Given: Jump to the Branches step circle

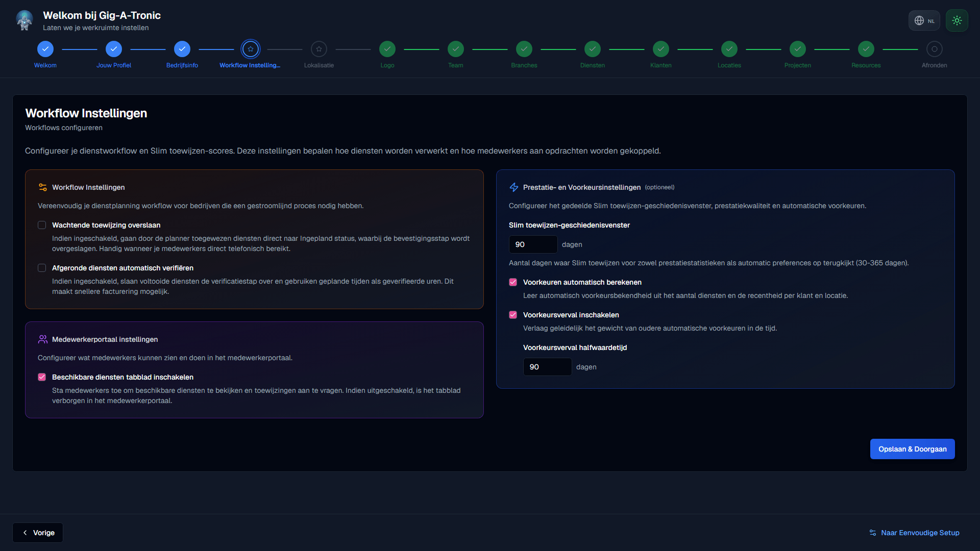Looking at the screenshot, I should [524, 49].
